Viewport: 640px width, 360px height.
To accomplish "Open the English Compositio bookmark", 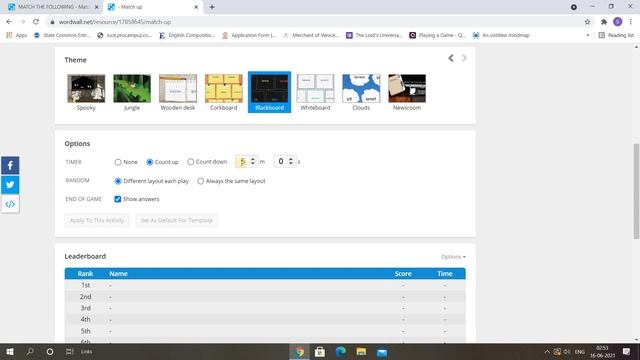I will click(x=187, y=36).
